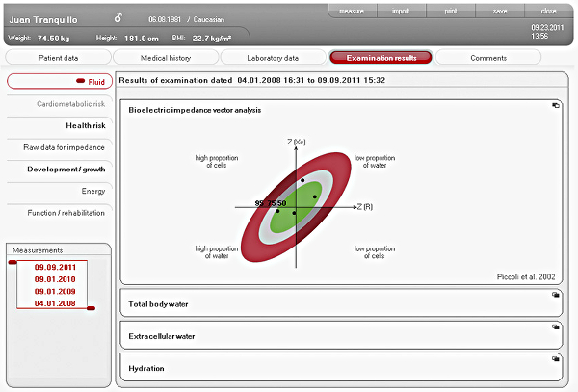Expand the Hydration section

[341, 368]
